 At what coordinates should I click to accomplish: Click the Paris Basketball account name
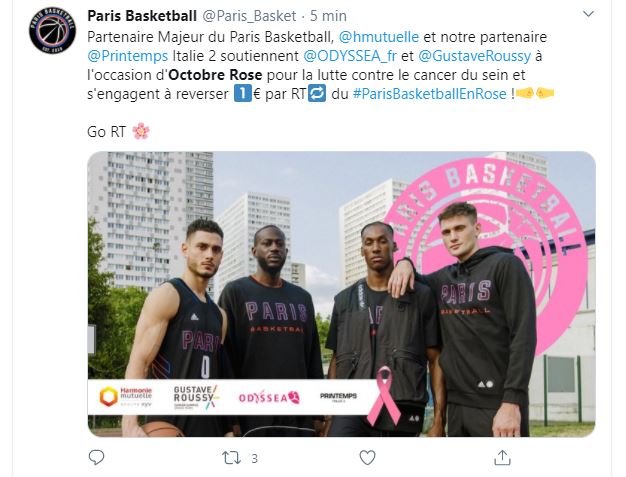(142, 16)
